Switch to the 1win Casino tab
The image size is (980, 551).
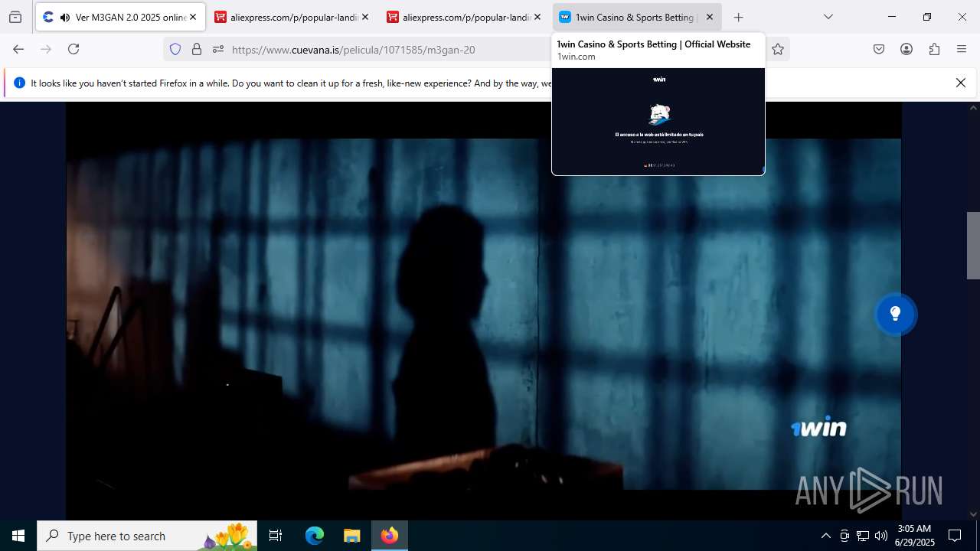637,17
